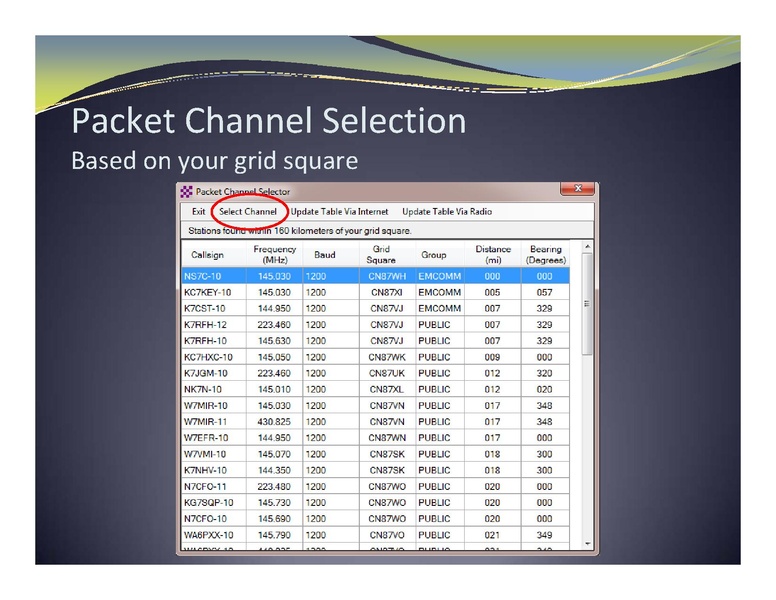This screenshot has height=600, width=776.
Task: Click grid square CN87UK cell
Action: [387, 373]
